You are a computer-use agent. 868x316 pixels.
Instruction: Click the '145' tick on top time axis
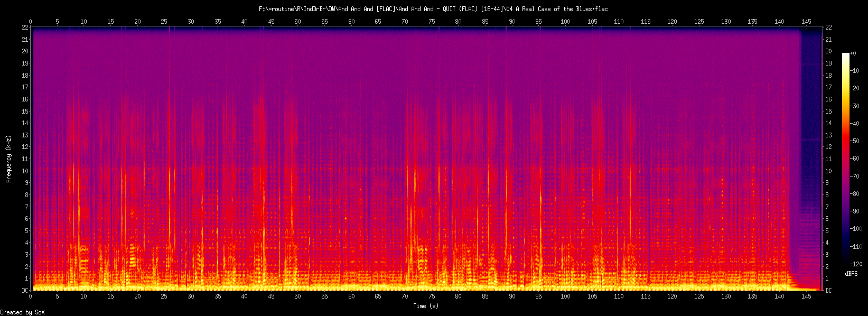(x=806, y=22)
